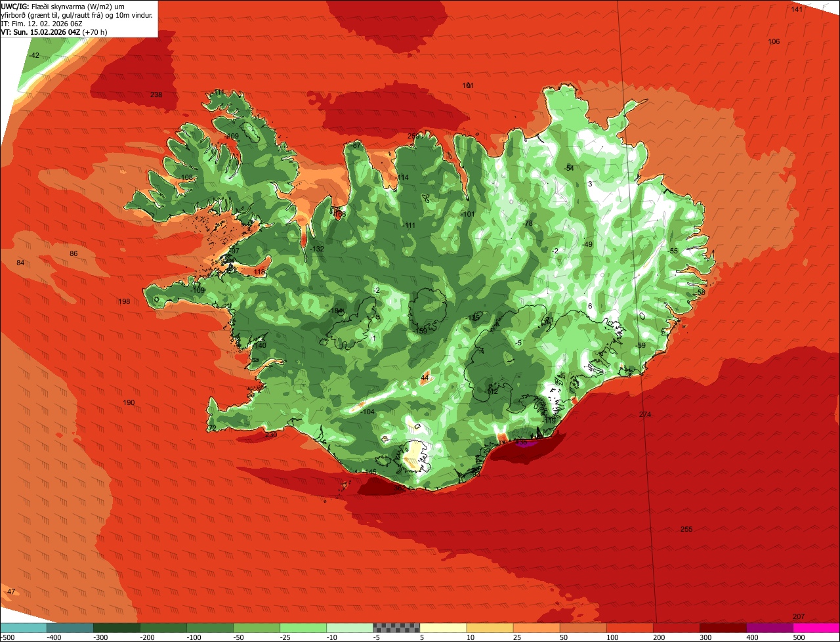This screenshot has height=642, width=840.
Task: Click the '47' value near the bottom-left corner
Action: coord(10,591)
